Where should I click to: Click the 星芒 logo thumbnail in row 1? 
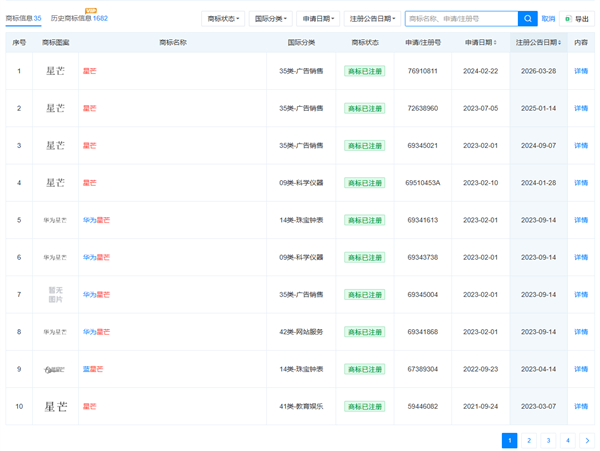(55, 71)
